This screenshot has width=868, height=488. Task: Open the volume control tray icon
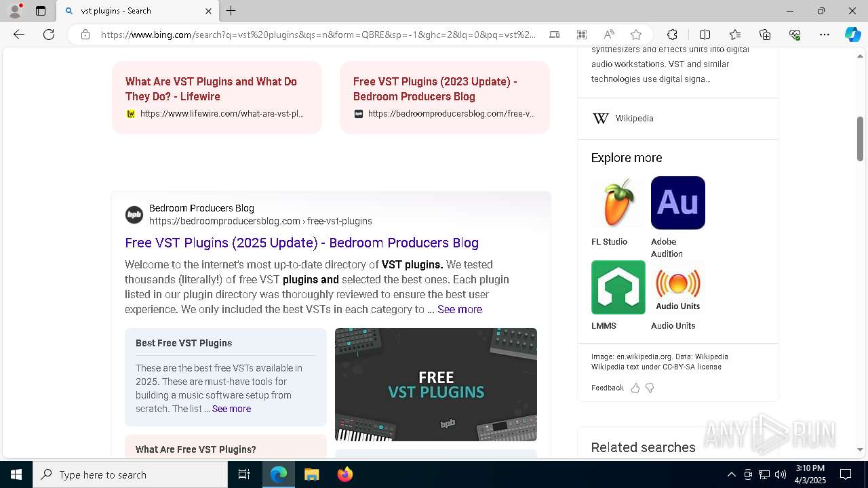pyautogui.click(x=781, y=474)
